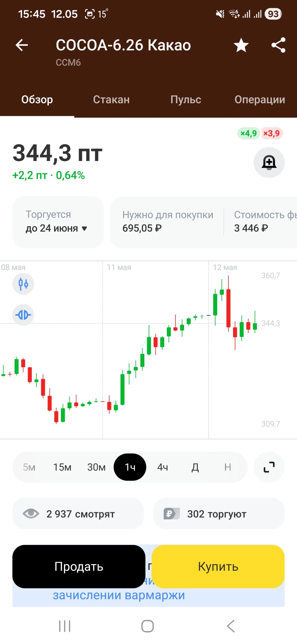
Task: Open the 2 937 watching eye indicator
Action: [78, 514]
